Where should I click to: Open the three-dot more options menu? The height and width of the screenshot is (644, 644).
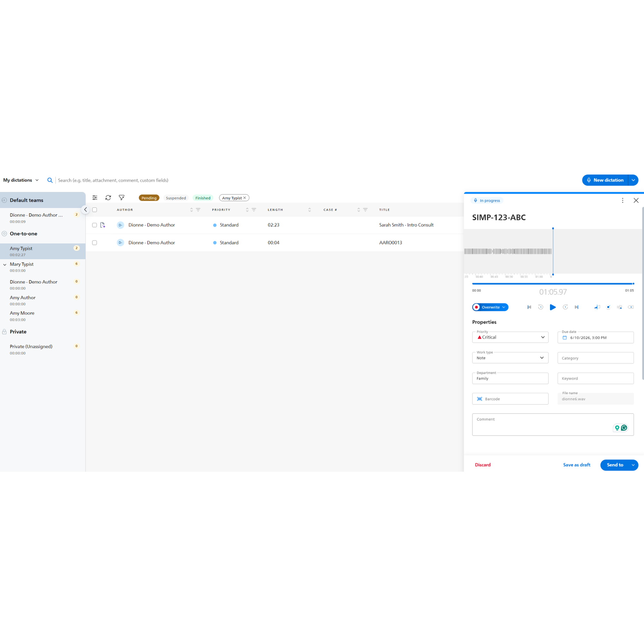622,200
